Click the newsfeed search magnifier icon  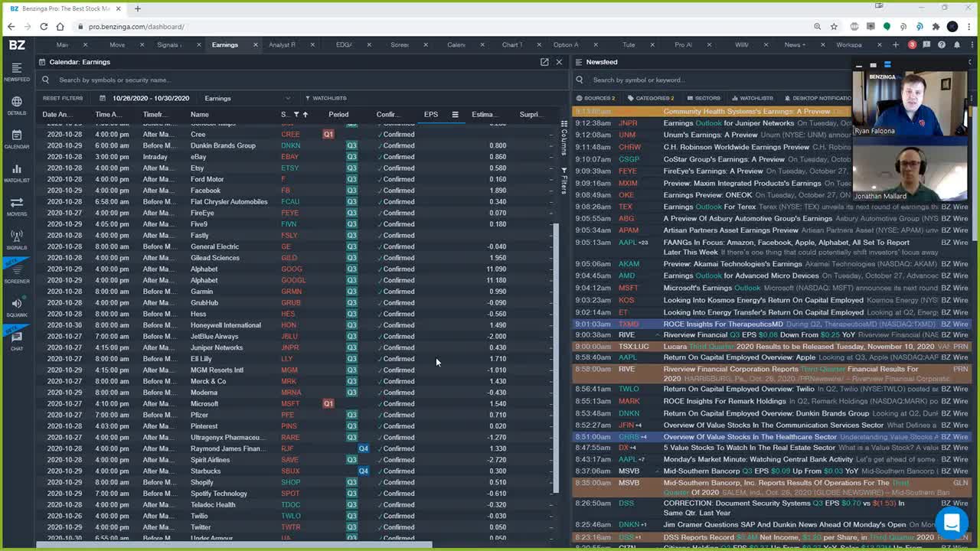click(580, 80)
